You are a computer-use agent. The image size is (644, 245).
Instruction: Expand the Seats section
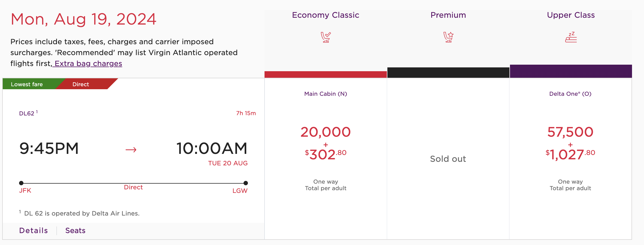[75, 231]
